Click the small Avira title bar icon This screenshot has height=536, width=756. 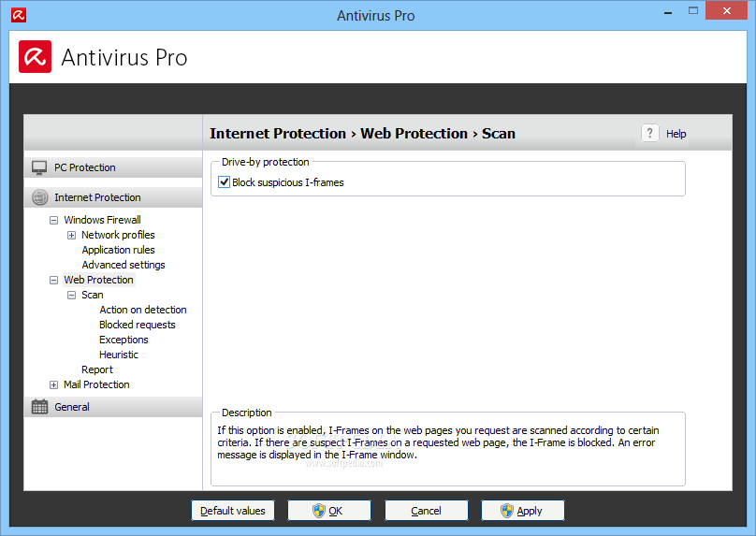[x=19, y=15]
